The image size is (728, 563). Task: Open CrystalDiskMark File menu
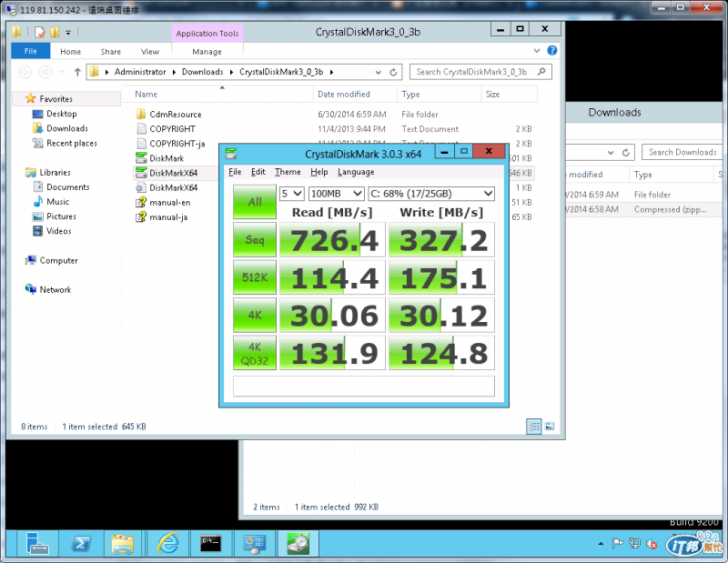click(235, 172)
